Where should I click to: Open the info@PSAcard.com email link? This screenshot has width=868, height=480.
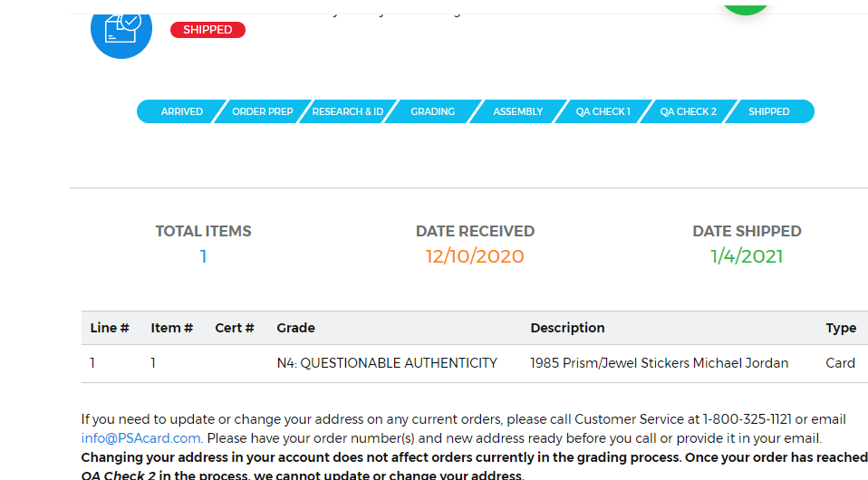(140, 438)
